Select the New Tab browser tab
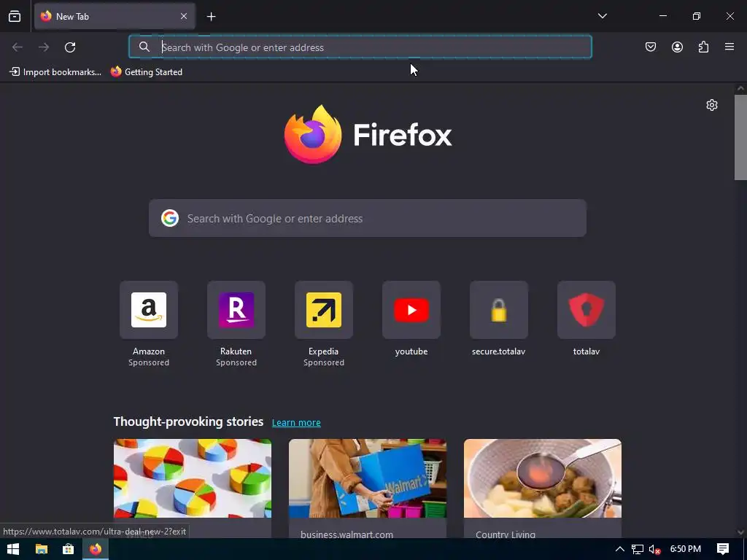The image size is (747, 560). coord(115,16)
